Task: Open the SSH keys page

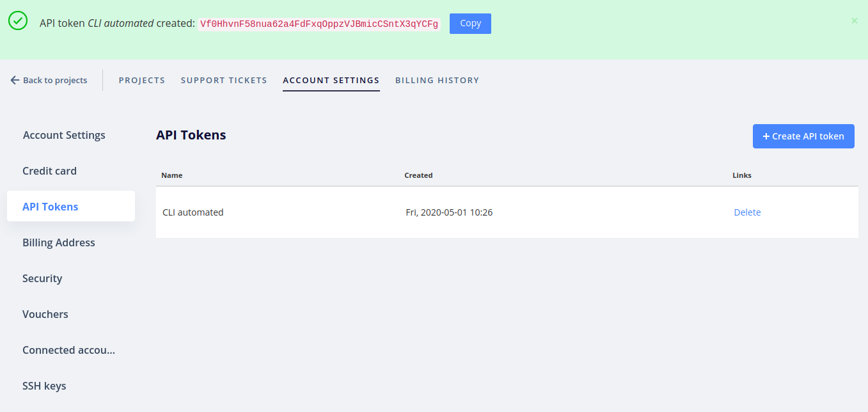Action: 44,386
